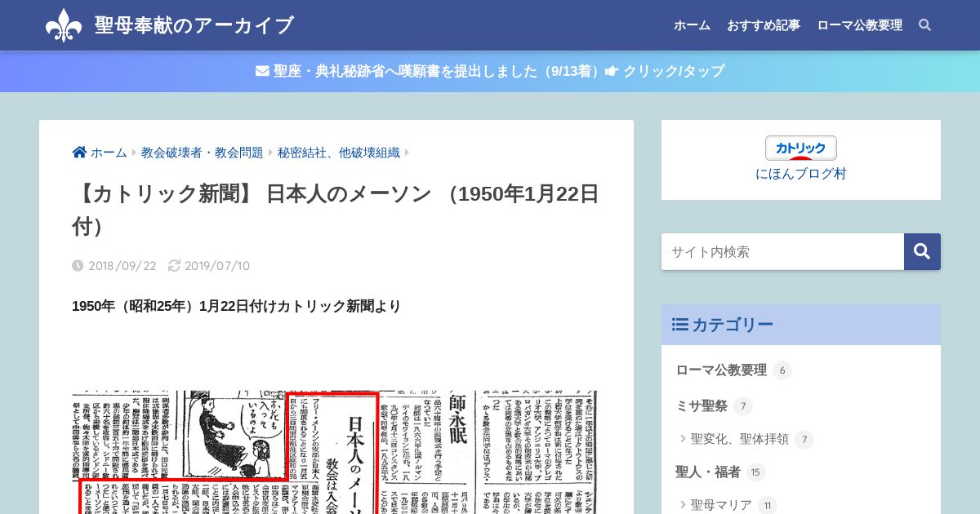
Task: Click the fleur-de-lis site logo
Action: click(x=64, y=25)
